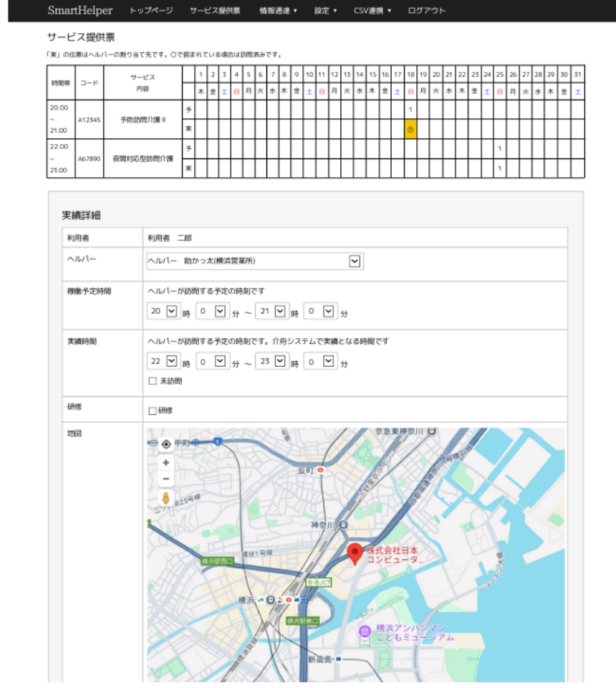Image resolution: width=616 pixels, height=688 pixels.
Task: Expand the 情報通達 menu
Action: (278, 11)
